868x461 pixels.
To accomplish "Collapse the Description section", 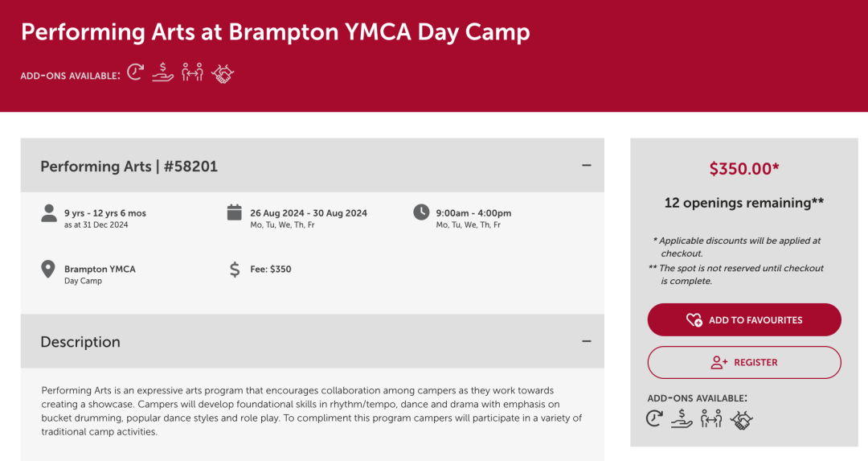I will 587,341.
